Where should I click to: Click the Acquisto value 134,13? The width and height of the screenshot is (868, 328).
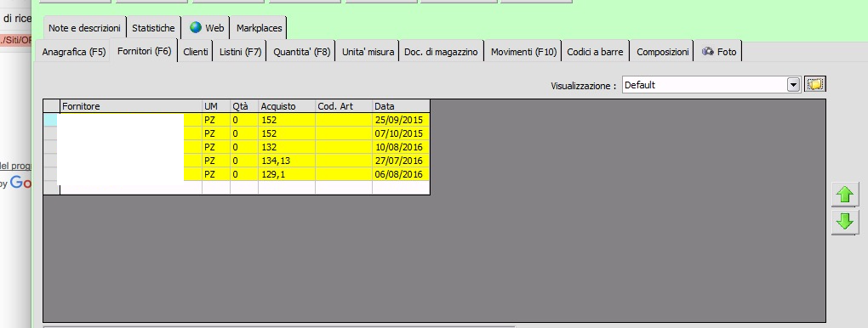(x=287, y=161)
